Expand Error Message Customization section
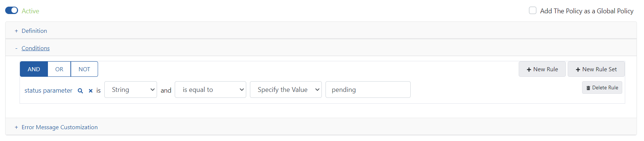 tap(60, 127)
